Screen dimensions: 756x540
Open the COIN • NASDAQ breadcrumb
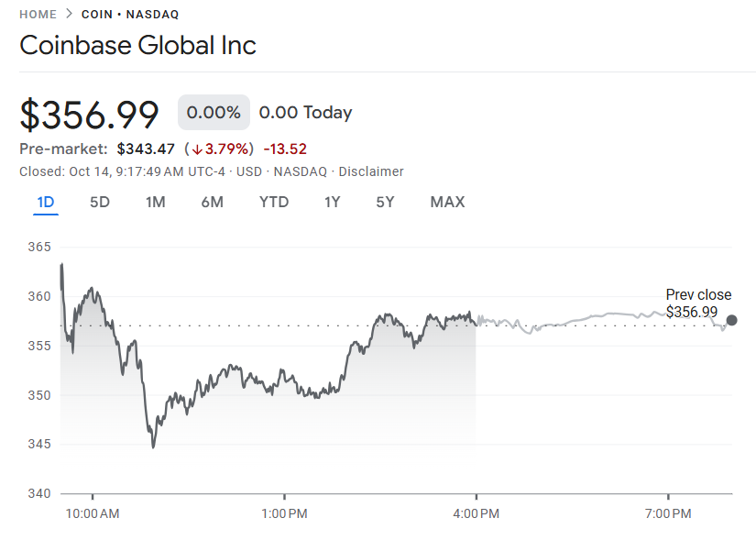tap(130, 15)
